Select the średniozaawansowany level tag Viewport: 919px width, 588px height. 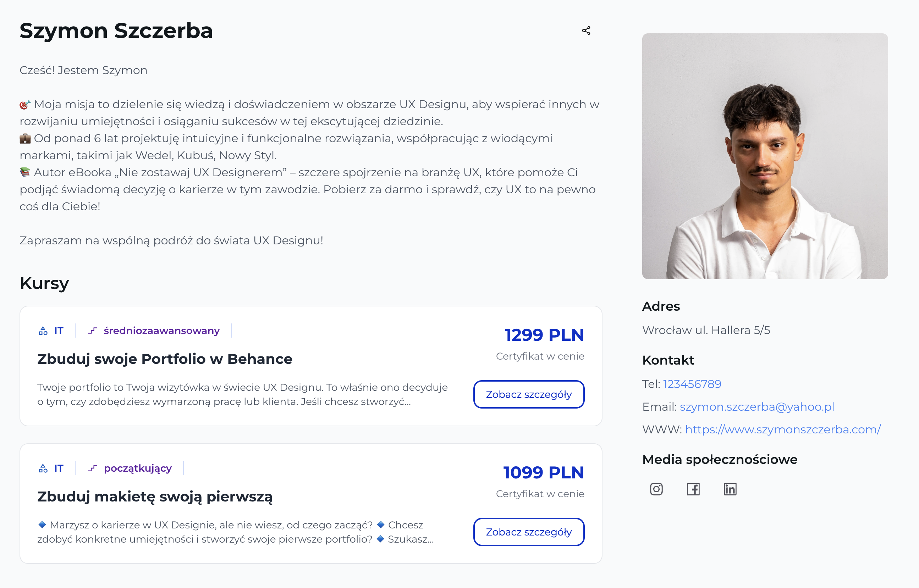click(x=161, y=331)
